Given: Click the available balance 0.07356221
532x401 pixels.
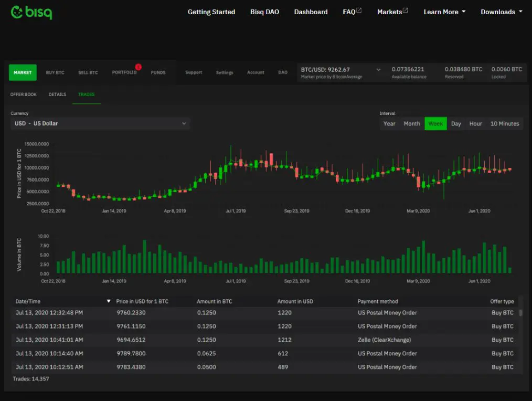Looking at the screenshot, I should click(x=408, y=69).
